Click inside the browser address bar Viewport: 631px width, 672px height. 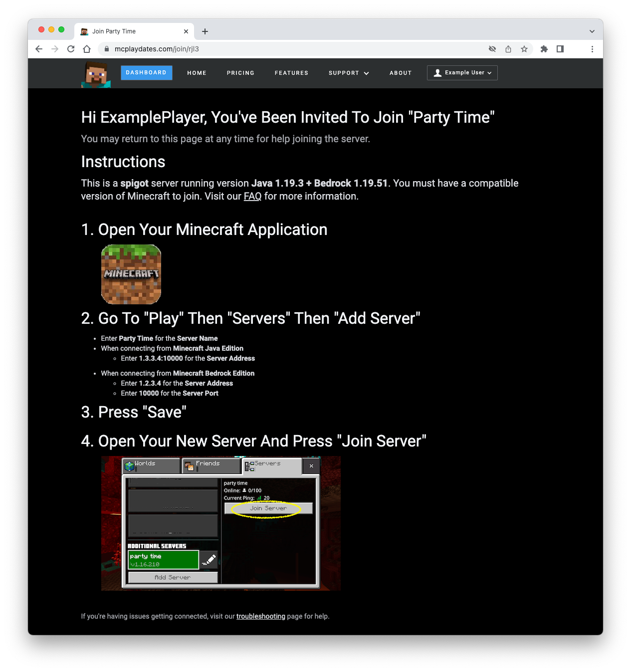click(x=200, y=49)
